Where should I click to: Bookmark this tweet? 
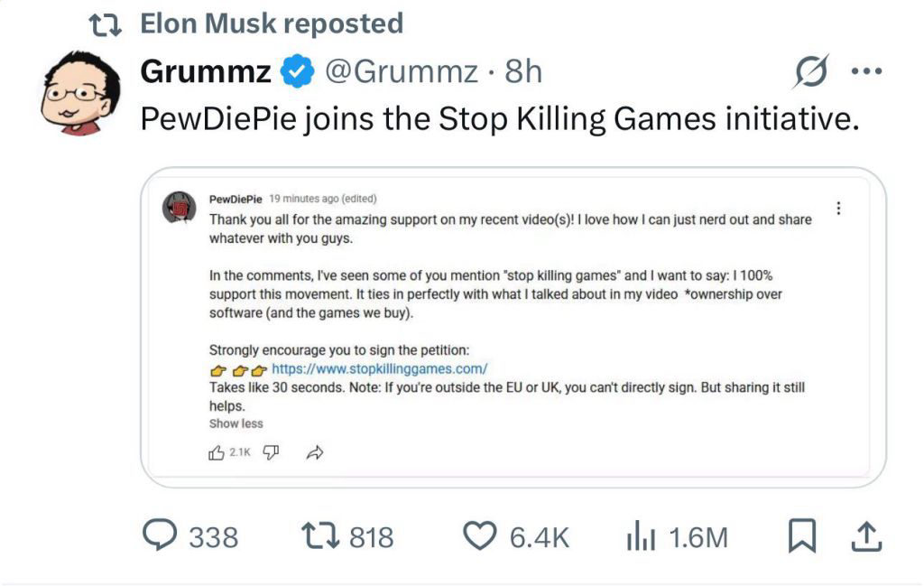(802, 535)
